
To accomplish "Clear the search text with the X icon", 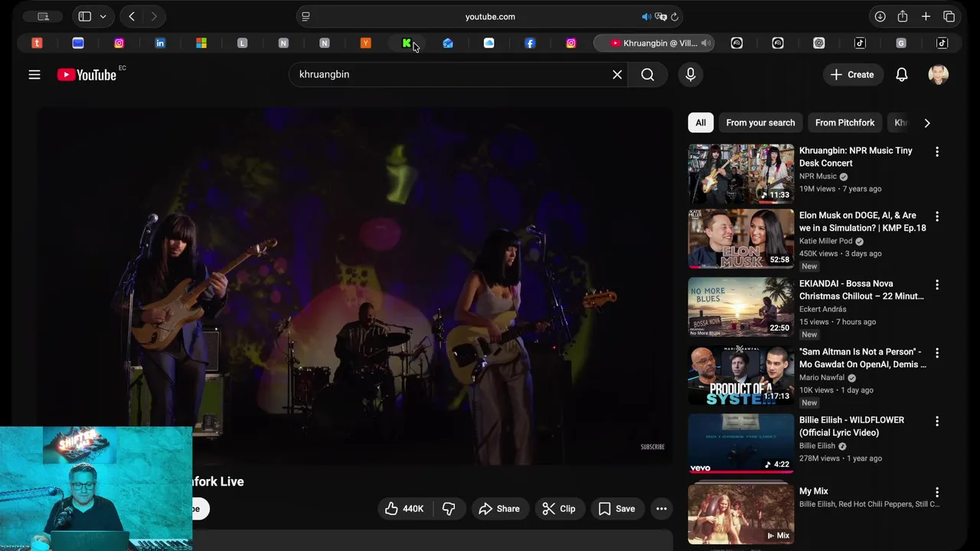I will (x=617, y=74).
